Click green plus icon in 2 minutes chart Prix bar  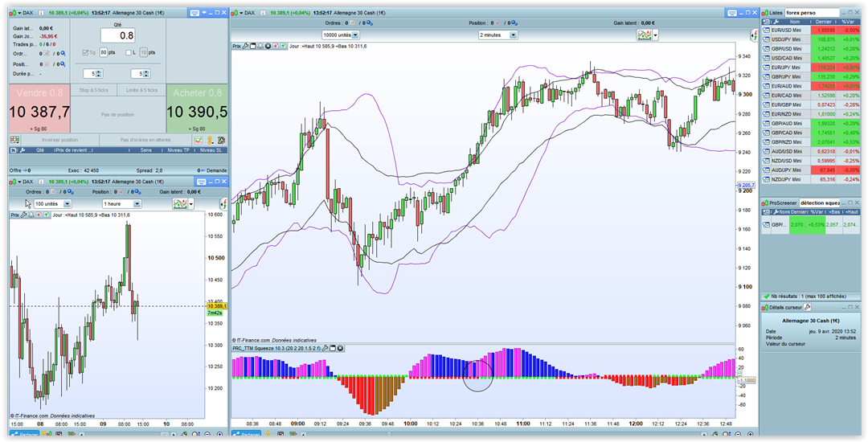pos(283,46)
